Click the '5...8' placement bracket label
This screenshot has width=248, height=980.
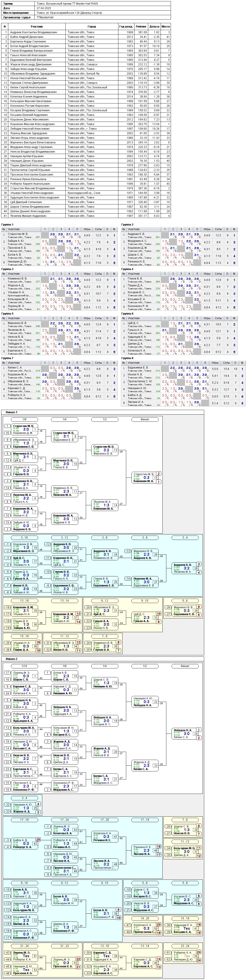coord(145,883)
